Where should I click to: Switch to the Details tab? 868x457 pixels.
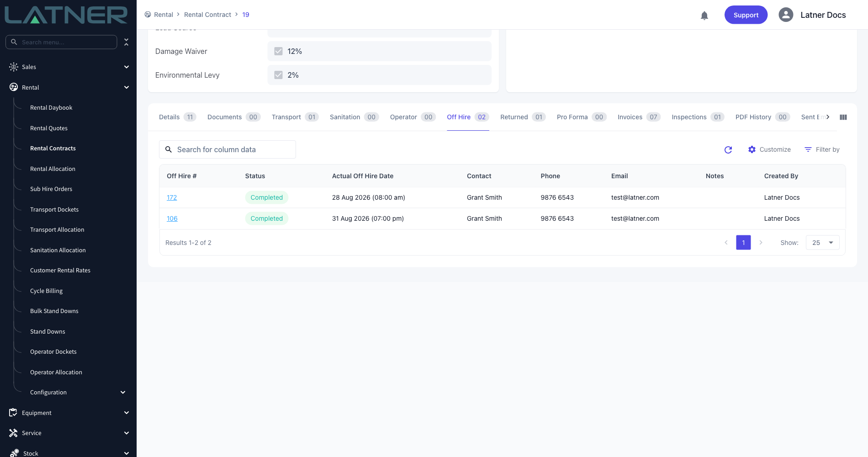click(177, 117)
